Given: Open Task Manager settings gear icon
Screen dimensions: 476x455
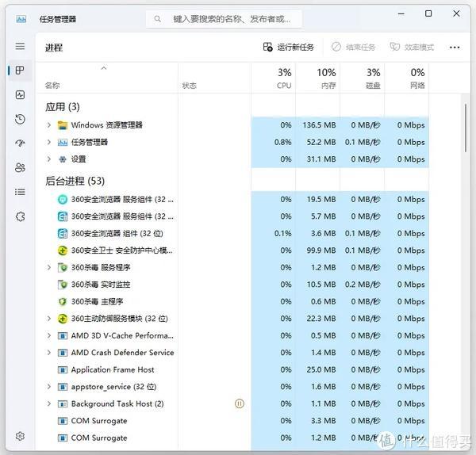Looking at the screenshot, I should click(20, 436).
